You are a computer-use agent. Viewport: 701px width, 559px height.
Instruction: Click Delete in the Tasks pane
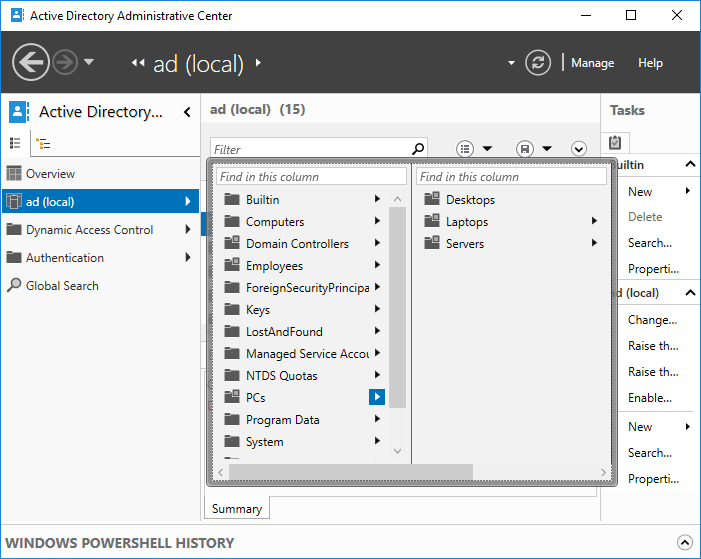tap(645, 217)
